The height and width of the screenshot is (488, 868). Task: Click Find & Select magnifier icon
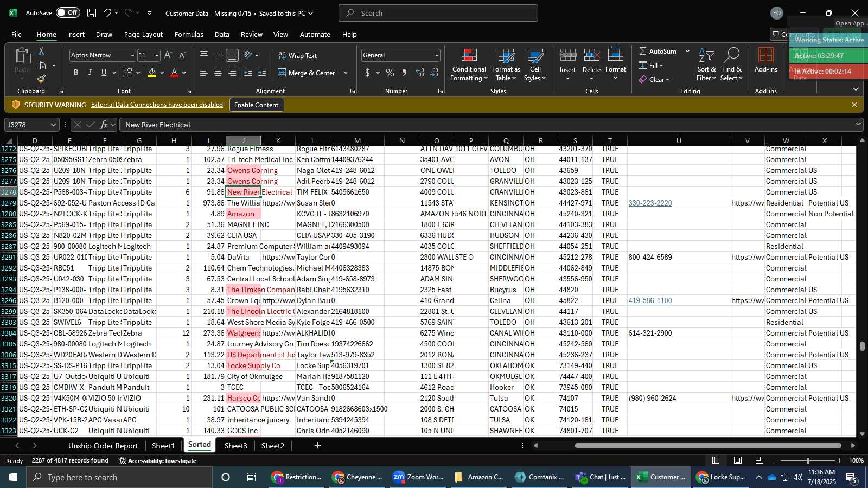click(732, 55)
